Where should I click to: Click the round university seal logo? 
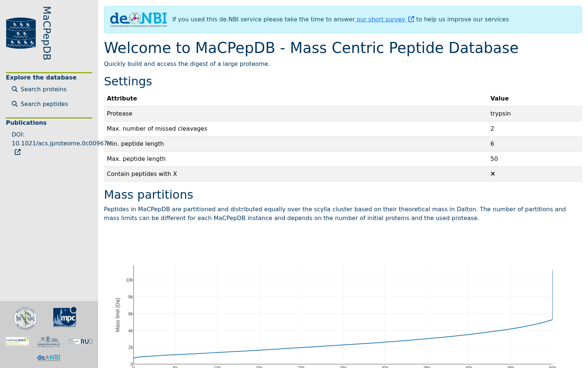25,318
